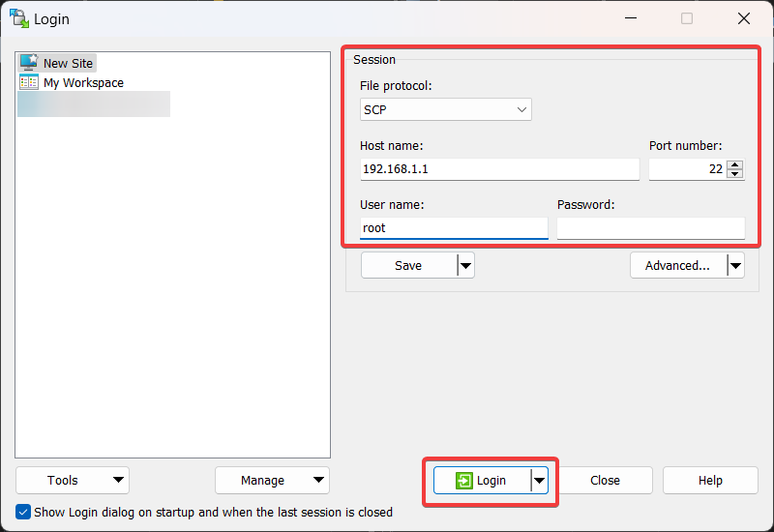The height and width of the screenshot is (532, 774).
Task: Click the My Workspace icon
Action: [x=29, y=83]
